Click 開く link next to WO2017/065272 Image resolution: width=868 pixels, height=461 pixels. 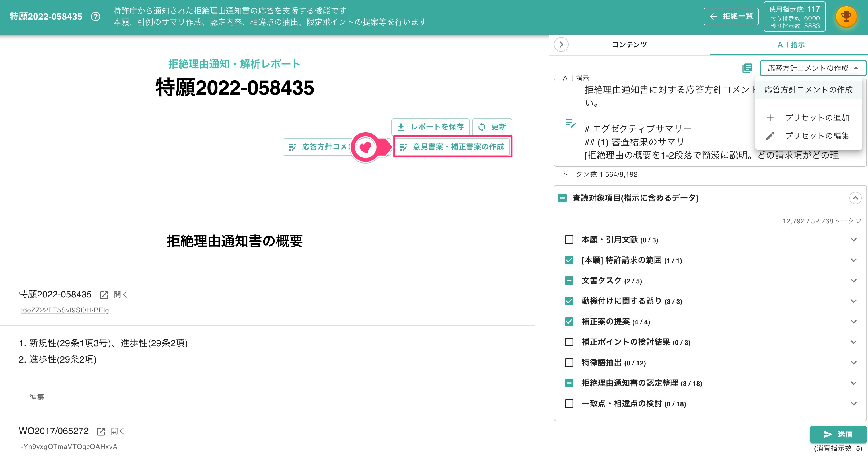[117, 431]
